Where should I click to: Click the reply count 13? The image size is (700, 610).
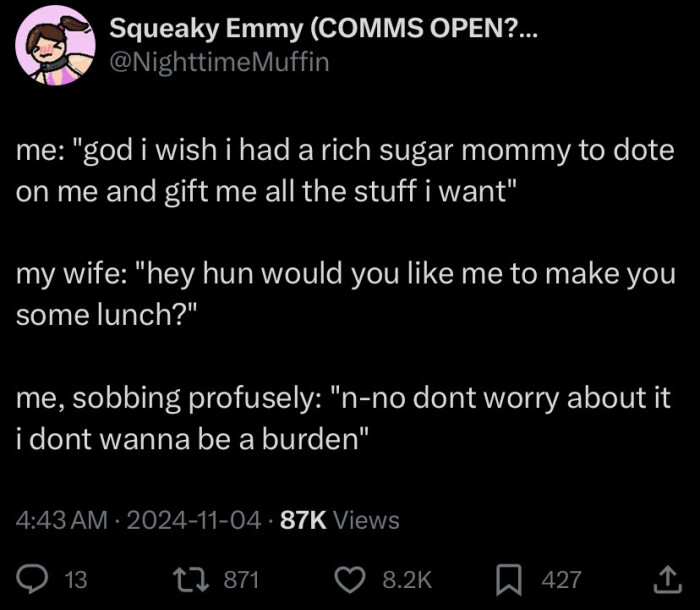click(75, 580)
